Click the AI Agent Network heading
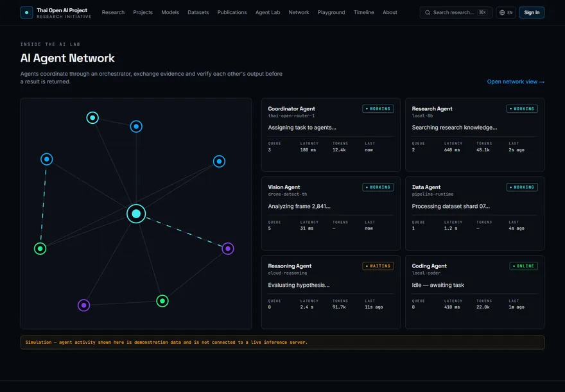565x392 pixels. click(67, 58)
